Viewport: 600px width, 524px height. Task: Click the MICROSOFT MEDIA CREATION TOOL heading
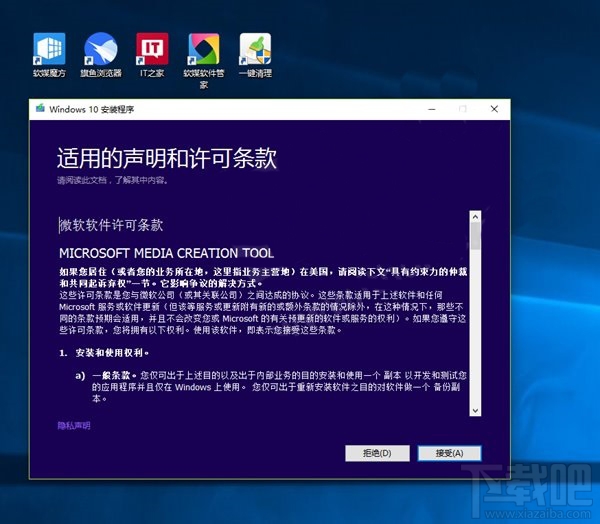166,253
